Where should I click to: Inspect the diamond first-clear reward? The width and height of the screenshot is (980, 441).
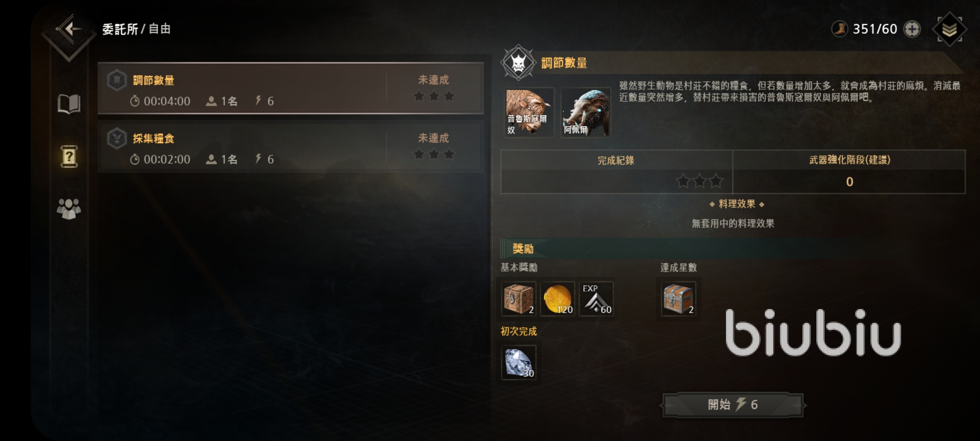pyautogui.click(x=519, y=362)
